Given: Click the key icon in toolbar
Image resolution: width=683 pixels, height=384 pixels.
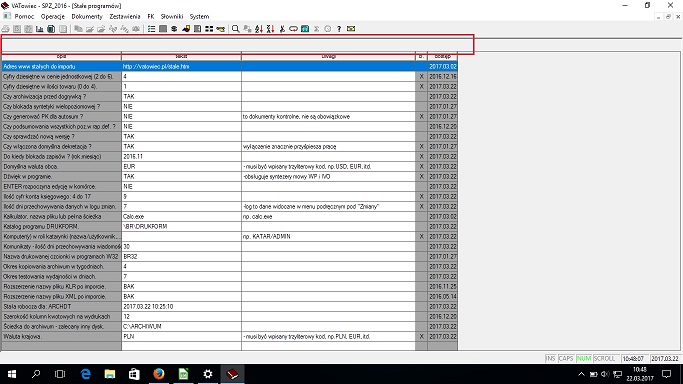Looking at the screenshot, I should [221, 29].
